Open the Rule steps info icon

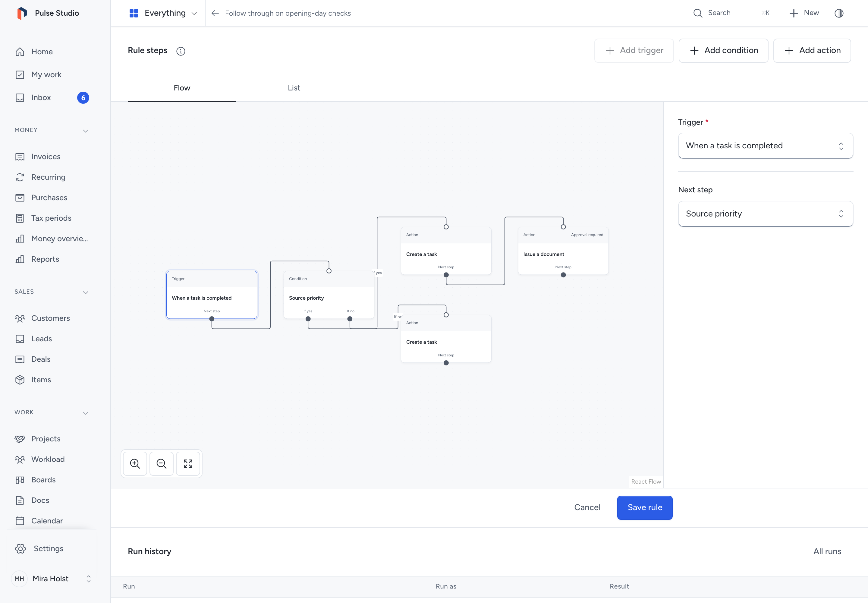point(181,51)
